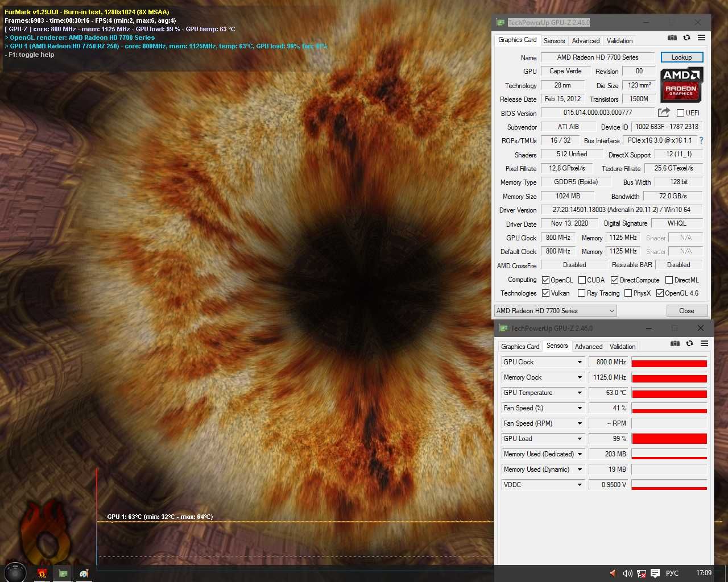The image size is (728, 582).
Task: Open hamburger menu in upper GPU-Z window
Action: coord(701,38)
